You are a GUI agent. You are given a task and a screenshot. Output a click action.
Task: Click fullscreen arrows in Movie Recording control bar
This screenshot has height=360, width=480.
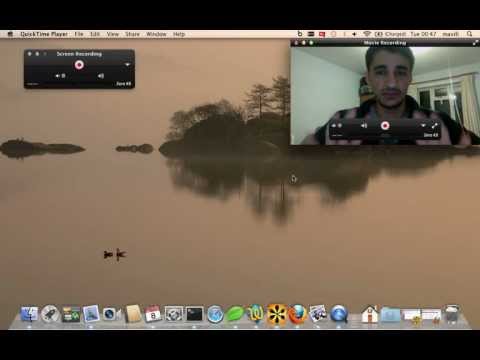434,126
